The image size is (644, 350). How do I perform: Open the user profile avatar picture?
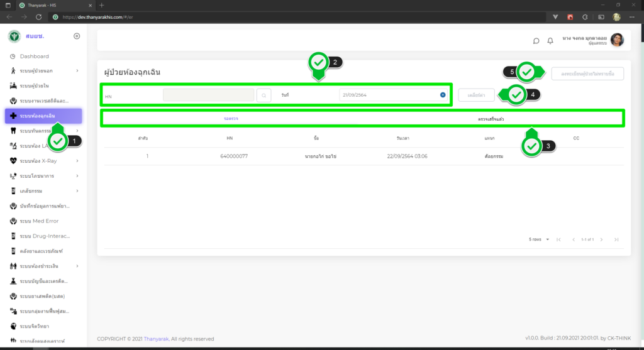[617, 40]
